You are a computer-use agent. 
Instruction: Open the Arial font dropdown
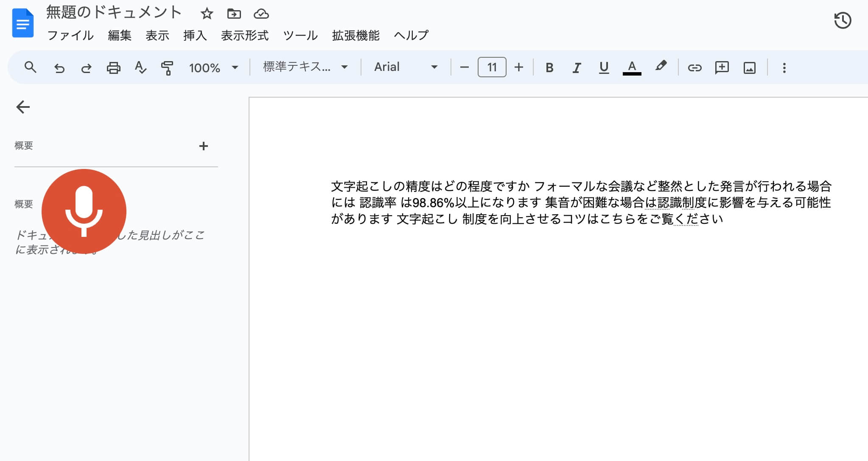pyautogui.click(x=406, y=67)
